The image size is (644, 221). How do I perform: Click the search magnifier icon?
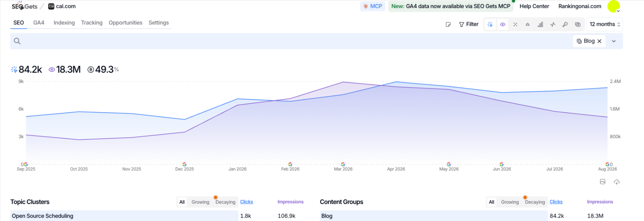click(17, 41)
